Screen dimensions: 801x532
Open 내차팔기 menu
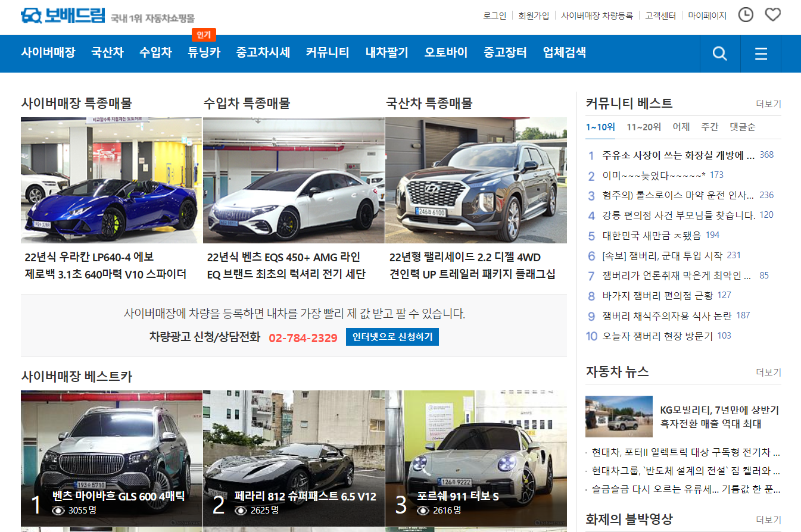[x=387, y=52]
